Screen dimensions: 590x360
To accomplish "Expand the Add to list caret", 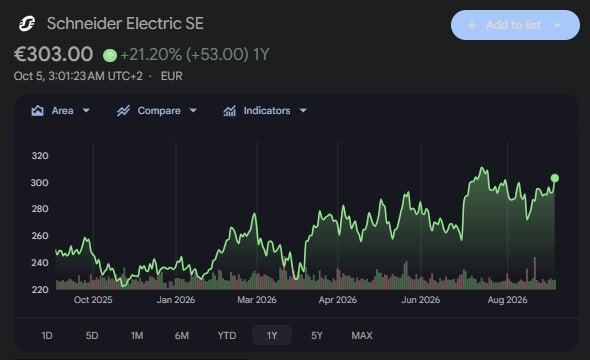I will click(557, 26).
